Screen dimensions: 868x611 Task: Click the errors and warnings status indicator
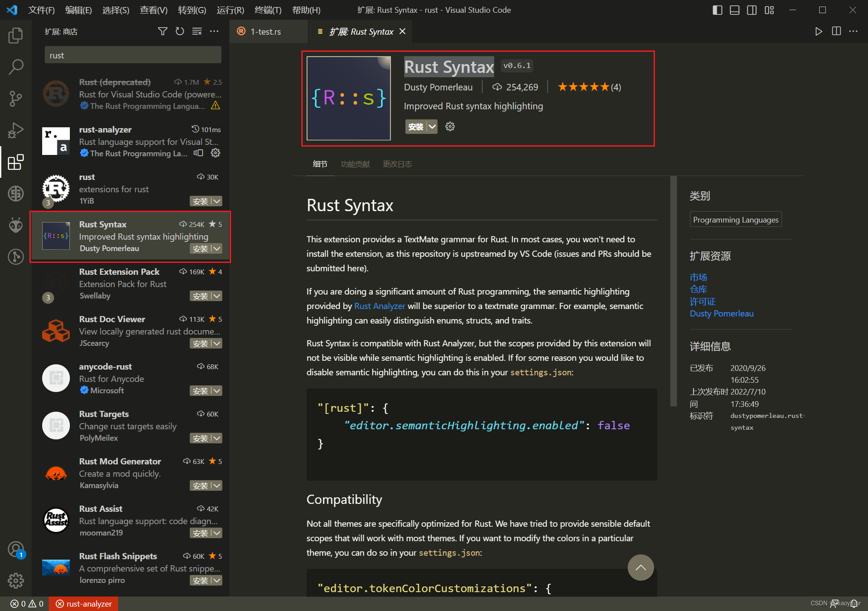(x=27, y=604)
